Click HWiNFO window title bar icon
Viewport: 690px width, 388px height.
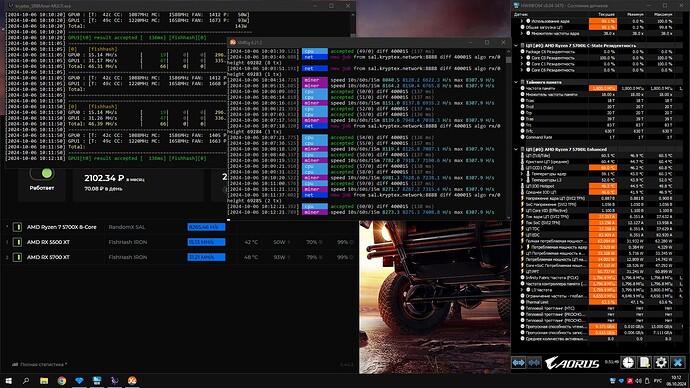[x=517, y=5]
